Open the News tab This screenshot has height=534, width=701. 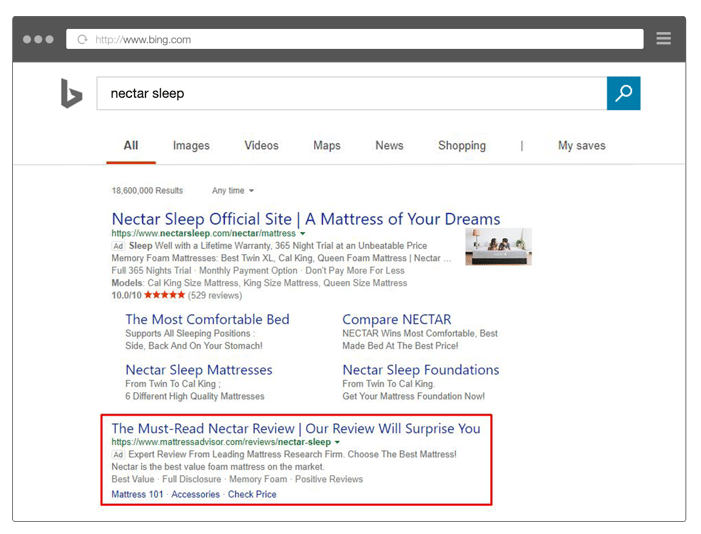389,145
